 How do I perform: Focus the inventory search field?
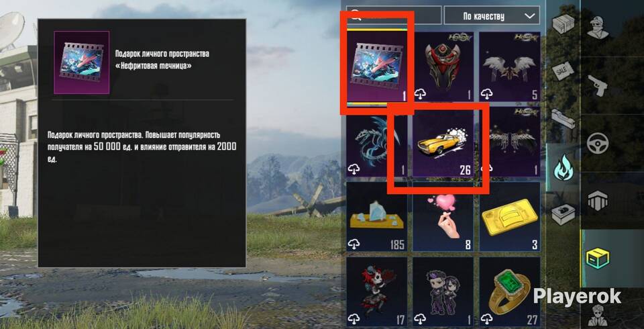[394, 15]
